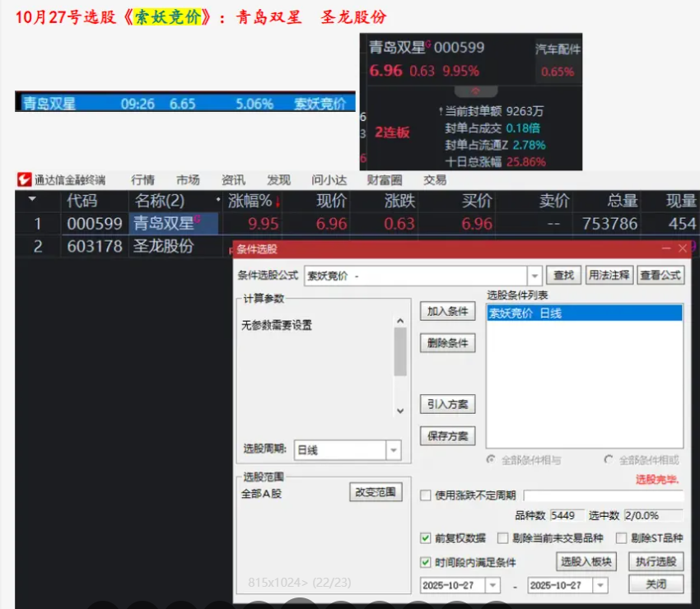The width and height of the screenshot is (700, 609).
Task: Open the 选股周期 日线 dropdown
Action: pos(393,450)
